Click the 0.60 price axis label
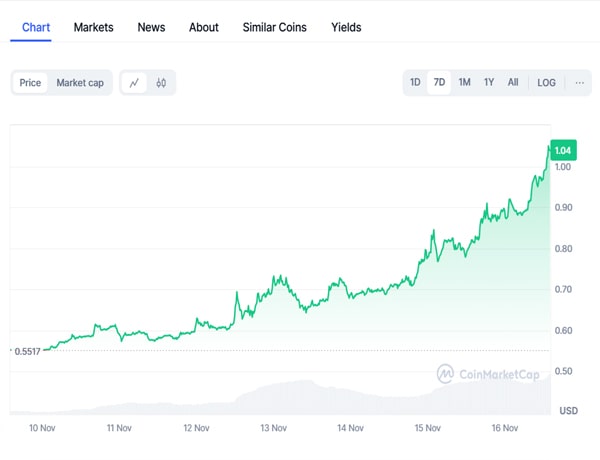 pyautogui.click(x=563, y=331)
